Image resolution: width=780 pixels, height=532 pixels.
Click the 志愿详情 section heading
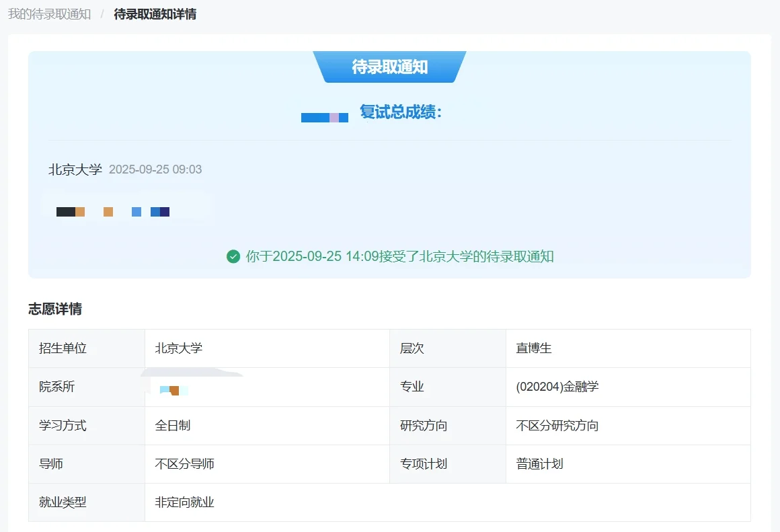tap(55, 309)
